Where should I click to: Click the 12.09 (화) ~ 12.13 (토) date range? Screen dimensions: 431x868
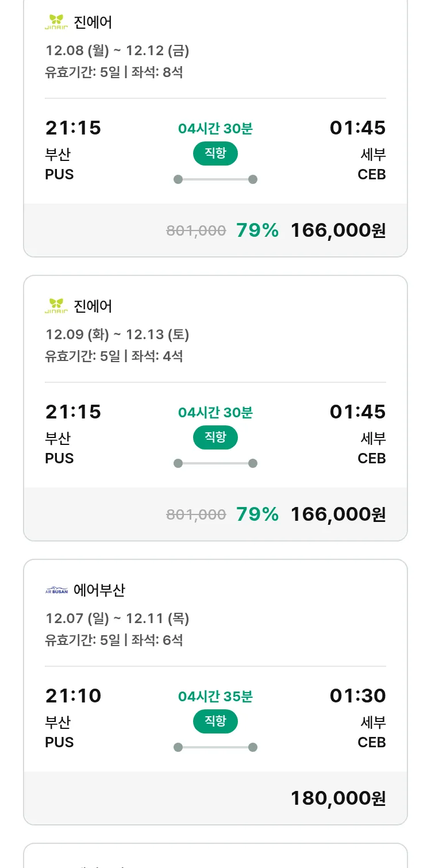coord(117,335)
